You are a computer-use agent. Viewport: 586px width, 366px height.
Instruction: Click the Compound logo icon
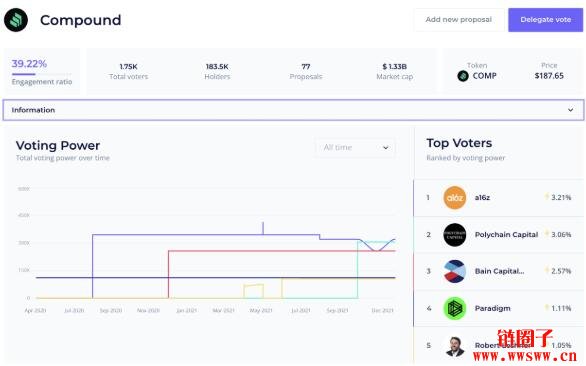click(16, 20)
